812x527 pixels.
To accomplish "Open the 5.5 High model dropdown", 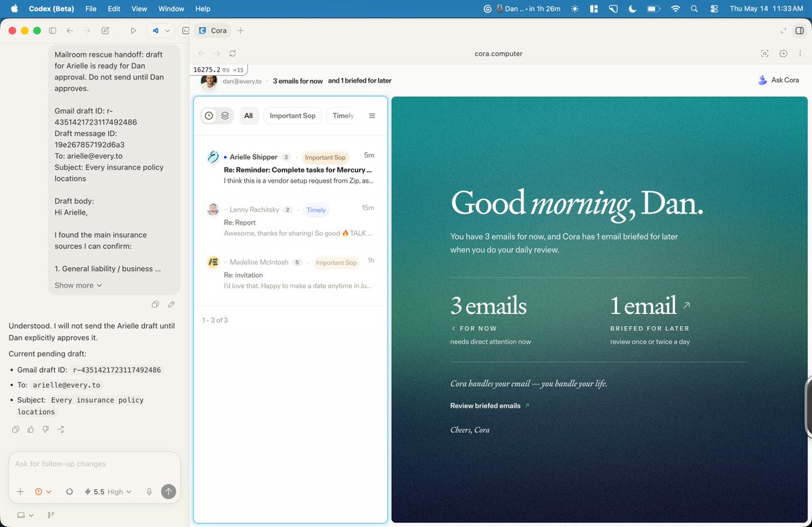I will (x=108, y=492).
